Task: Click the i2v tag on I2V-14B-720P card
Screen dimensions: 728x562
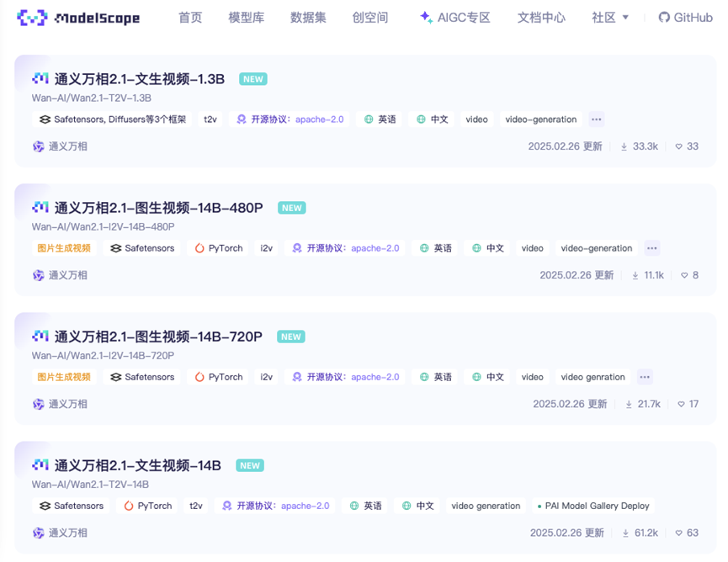Action: click(267, 377)
